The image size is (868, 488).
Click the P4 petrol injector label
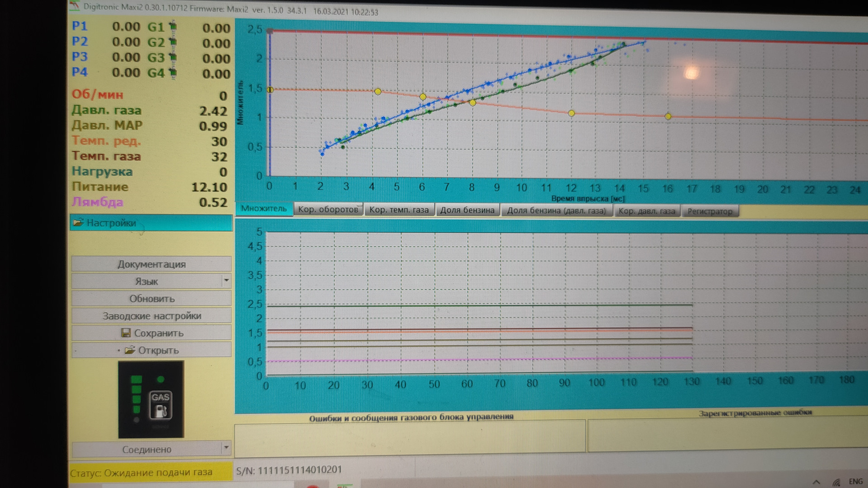80,72
